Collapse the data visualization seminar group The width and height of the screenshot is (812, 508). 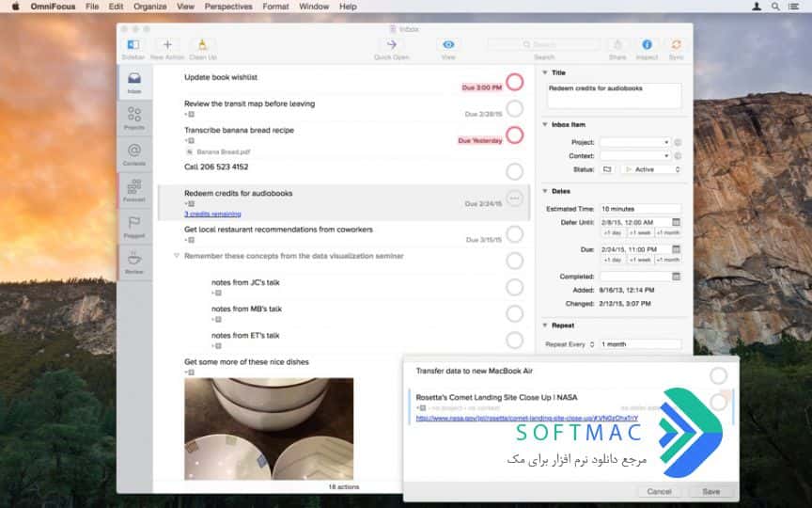(x=176, y=256)
